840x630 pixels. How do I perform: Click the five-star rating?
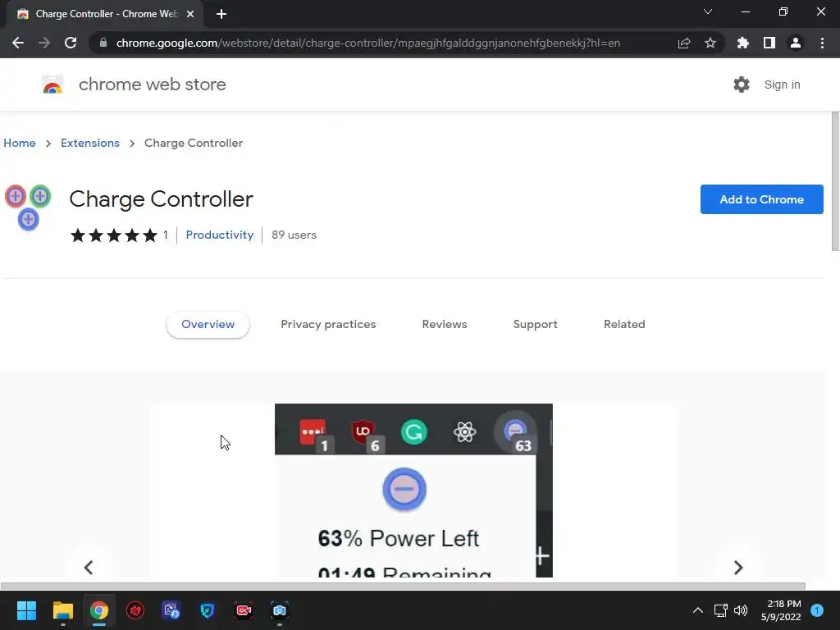pos(114,235)
